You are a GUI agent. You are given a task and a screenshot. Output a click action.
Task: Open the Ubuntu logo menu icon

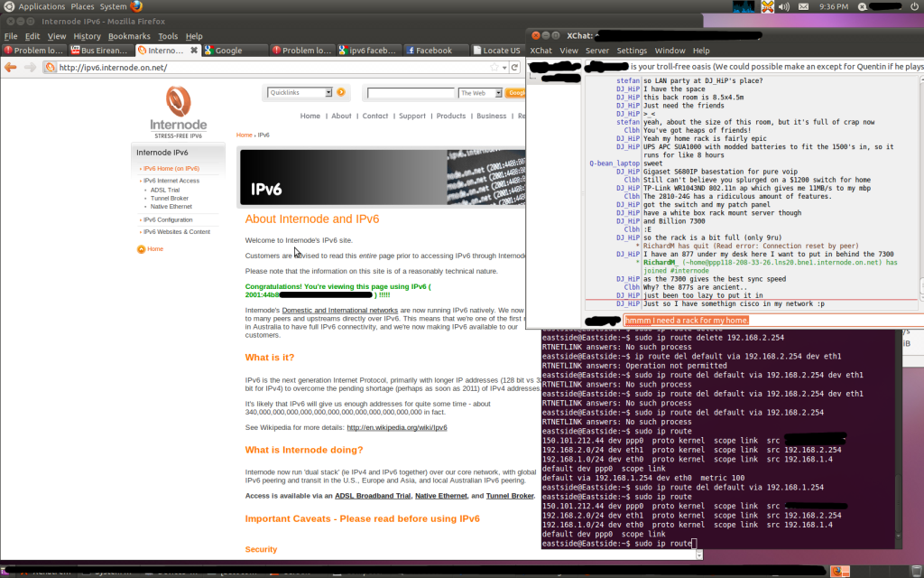[x=8, y=6]
